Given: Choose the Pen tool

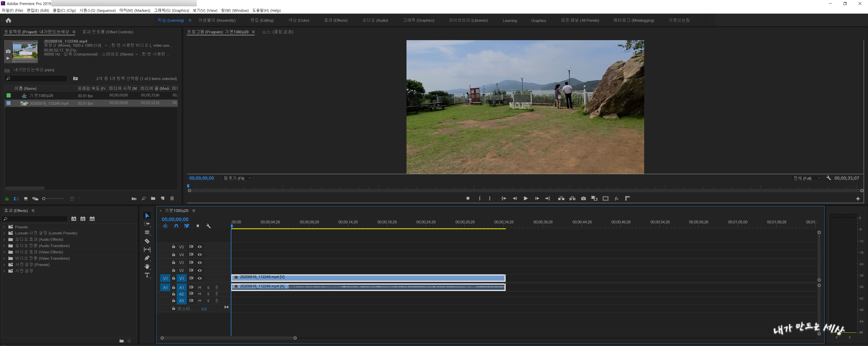Looking at the screenshot, I should point(147,258).
